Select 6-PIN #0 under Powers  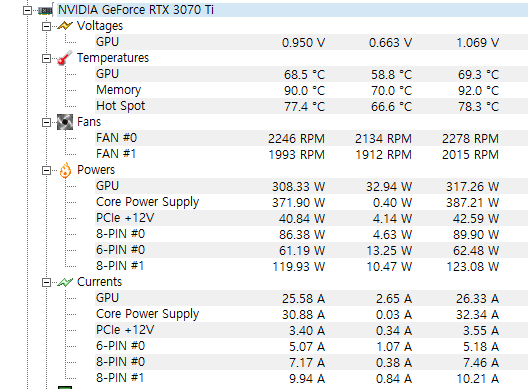(x=121, y=250)
